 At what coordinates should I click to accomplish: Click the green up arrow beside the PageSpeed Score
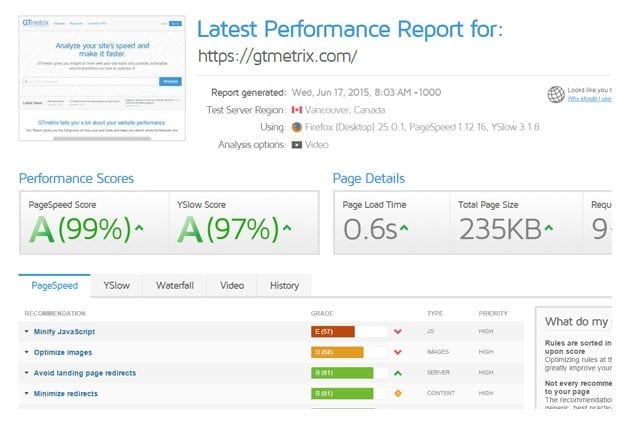tap(139, 228)
